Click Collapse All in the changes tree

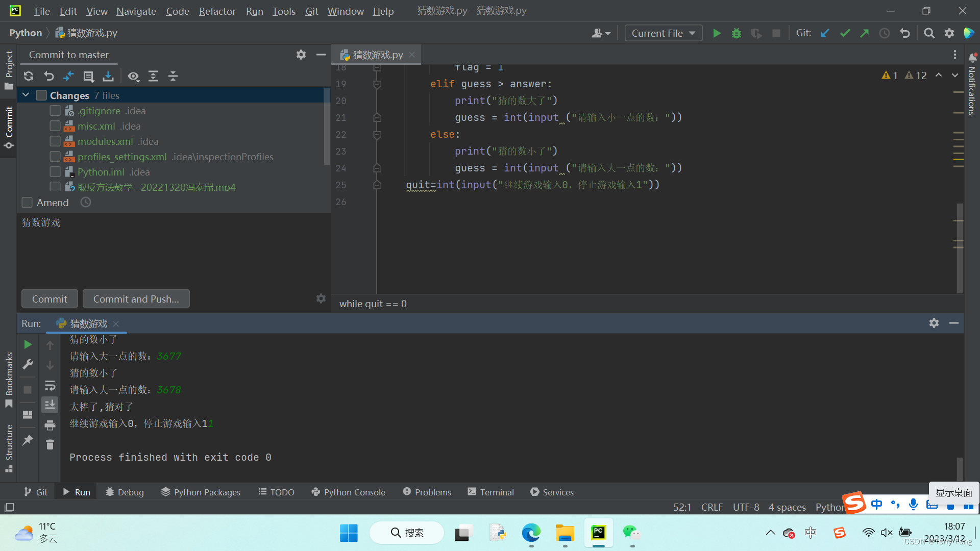(173, 76)
